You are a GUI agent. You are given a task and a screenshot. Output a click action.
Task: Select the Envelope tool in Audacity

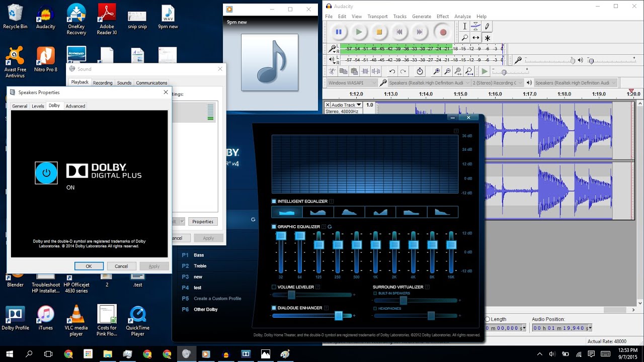(x=475, y=26)
